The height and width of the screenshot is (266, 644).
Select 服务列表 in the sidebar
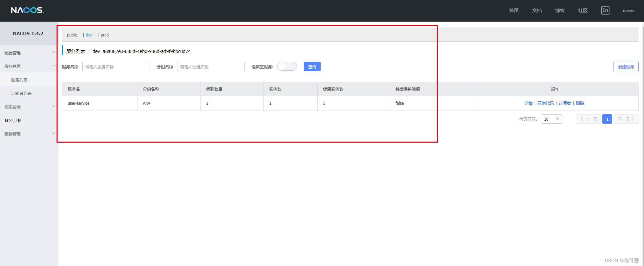tap(29, 80)
